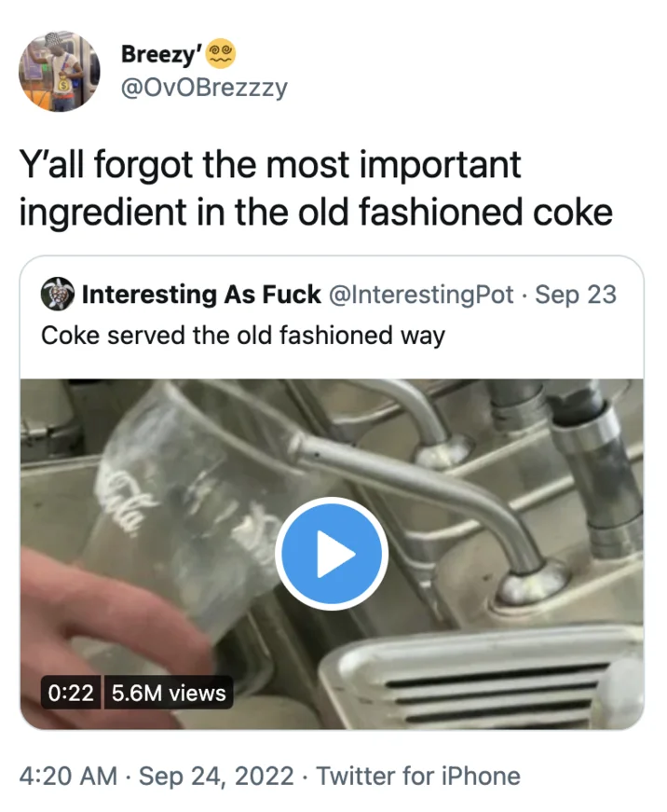Open the Interesting As Fuck account name
Viewport: 667px width, 812px height.
[x=201, y=295]
